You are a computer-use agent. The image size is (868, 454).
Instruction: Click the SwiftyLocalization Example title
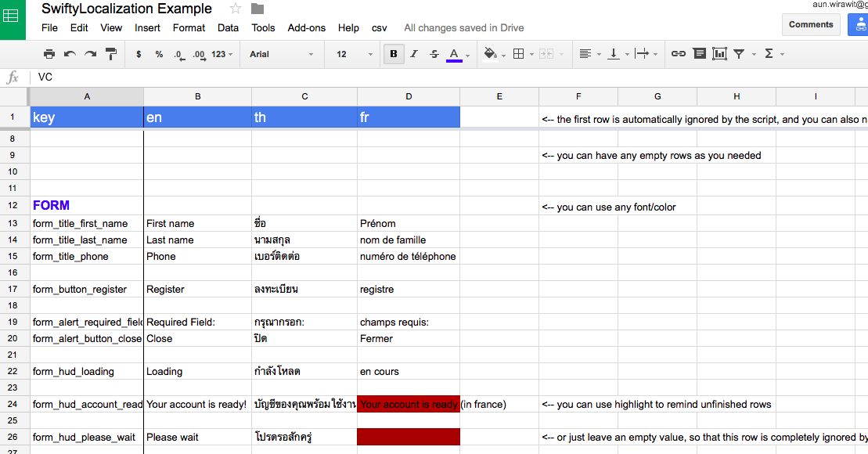tap(127, 9)
